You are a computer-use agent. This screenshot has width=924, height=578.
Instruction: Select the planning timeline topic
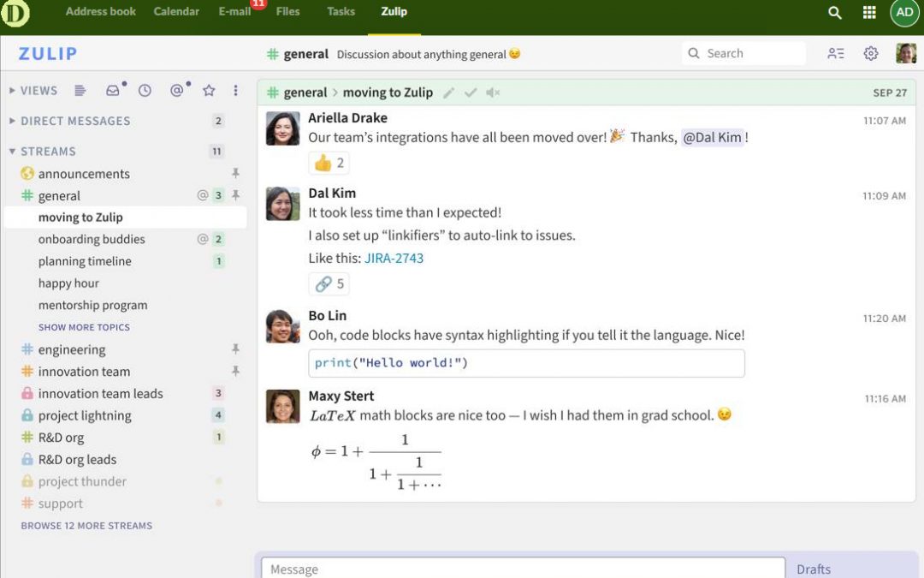(x=85, y=261)
